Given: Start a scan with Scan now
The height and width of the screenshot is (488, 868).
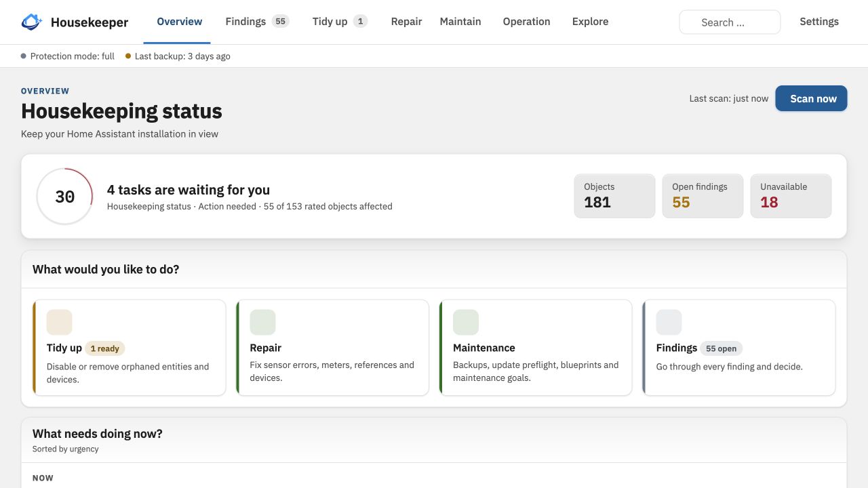Looking at the screenshot, I should 812,98.
